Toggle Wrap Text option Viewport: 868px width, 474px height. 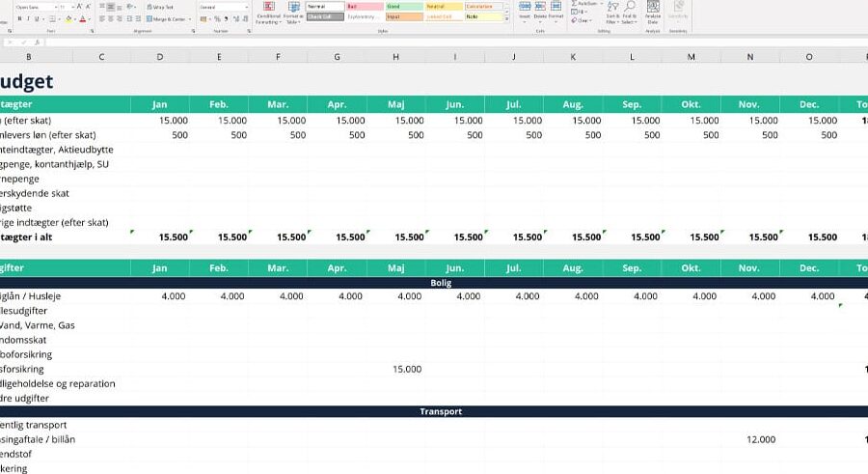[160, 7]
